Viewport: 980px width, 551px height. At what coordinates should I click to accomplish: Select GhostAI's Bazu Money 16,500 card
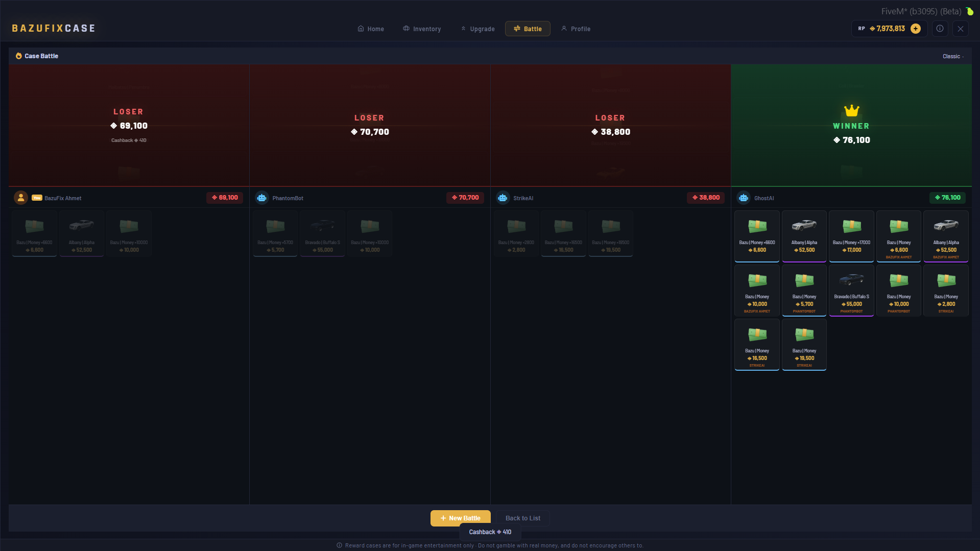757,345
